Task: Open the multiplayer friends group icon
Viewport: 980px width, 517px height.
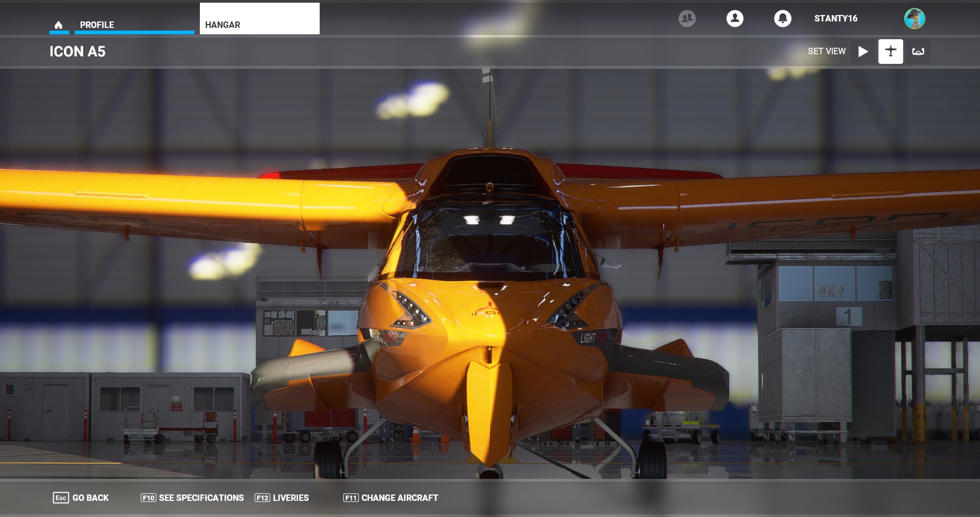Action: [x=687, y=18]
